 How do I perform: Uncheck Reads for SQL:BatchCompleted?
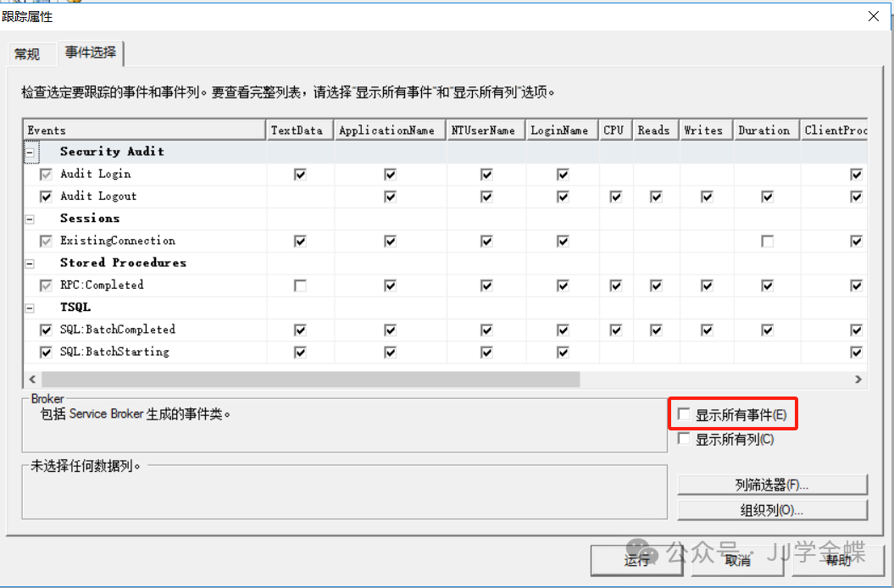(656, 330)
